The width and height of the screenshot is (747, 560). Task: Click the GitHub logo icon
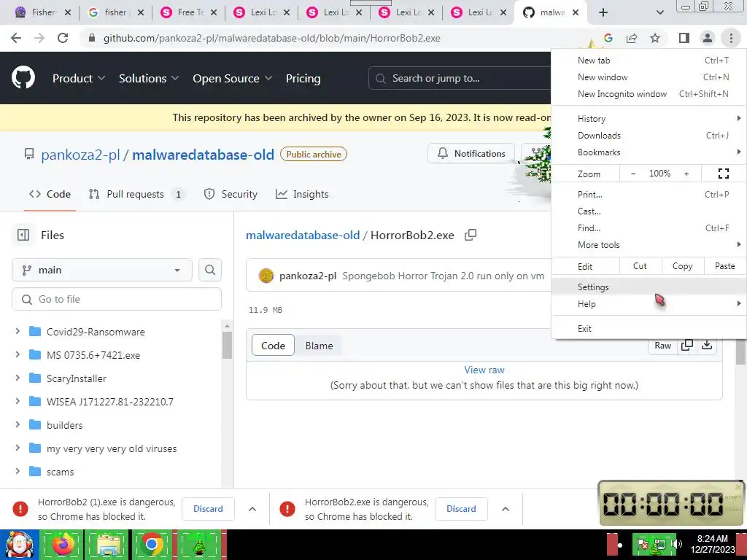[x=23, y=78]
